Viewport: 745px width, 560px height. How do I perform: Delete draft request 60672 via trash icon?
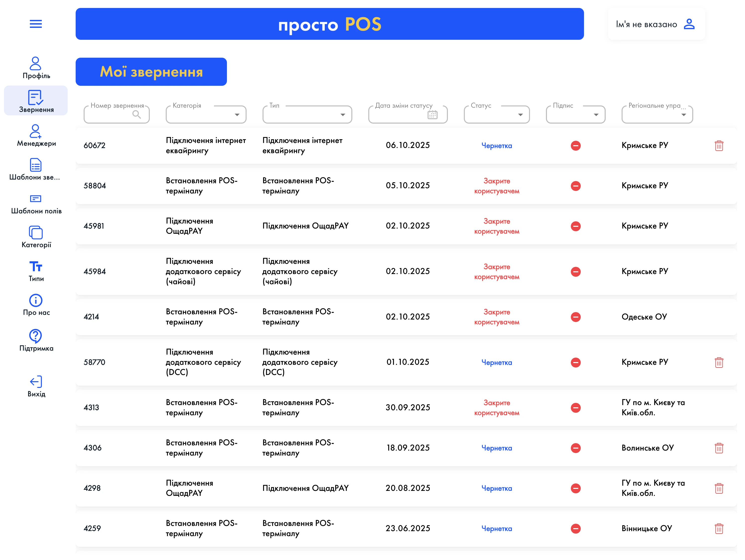coord(719,146)
